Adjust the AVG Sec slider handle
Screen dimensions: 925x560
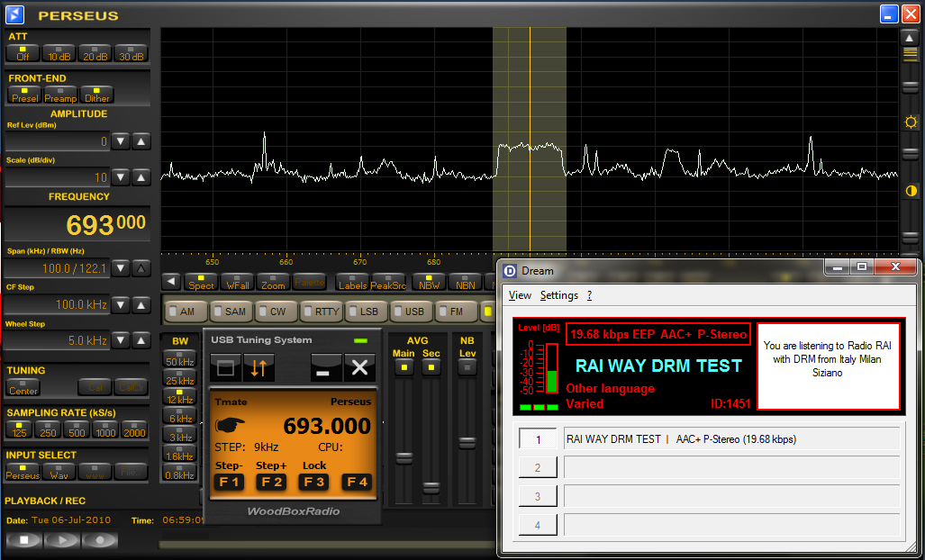pyautogui.click(x=431, y=487)
